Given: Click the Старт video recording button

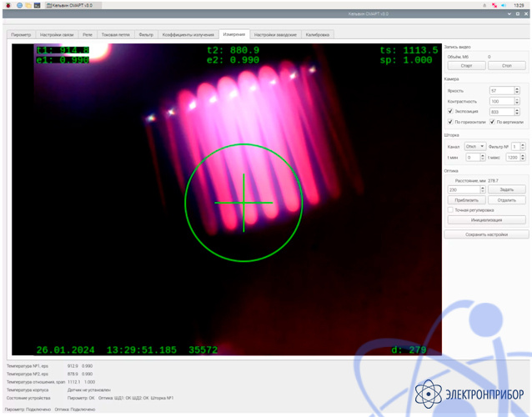Looking at the screenshot, I should (466, 65).
